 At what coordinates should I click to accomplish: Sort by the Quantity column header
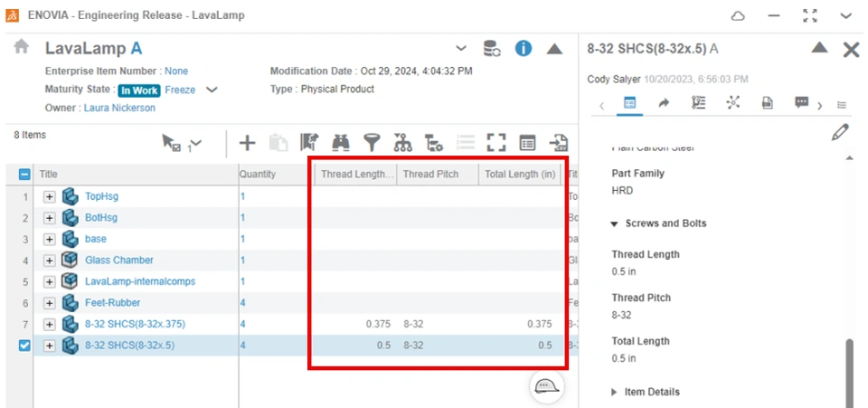(x=275, y=175)
